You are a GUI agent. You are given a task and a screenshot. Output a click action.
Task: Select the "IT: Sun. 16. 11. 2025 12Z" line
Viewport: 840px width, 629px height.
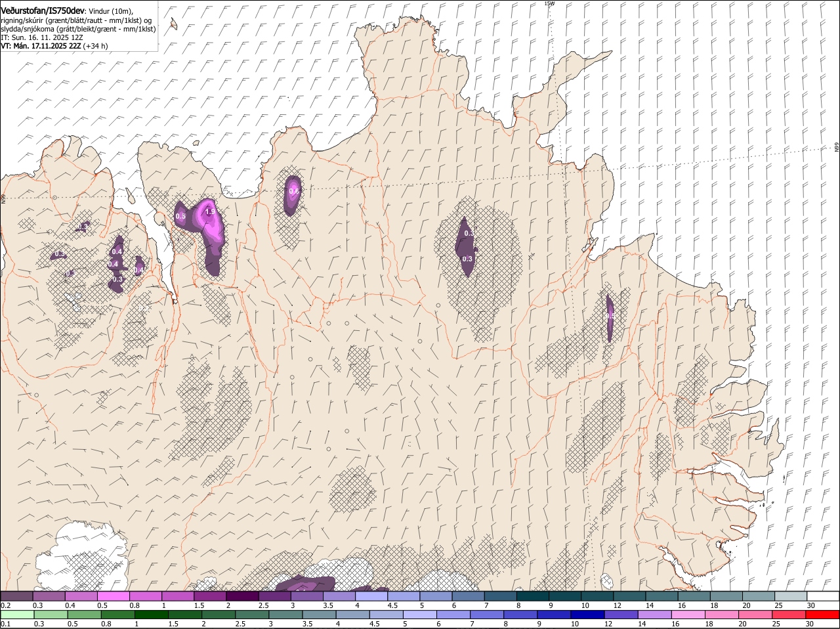click(41, 37)
